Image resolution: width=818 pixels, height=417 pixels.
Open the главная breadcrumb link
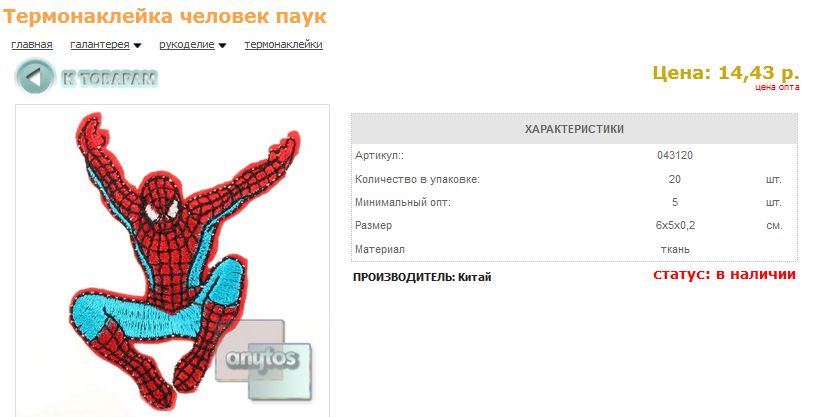point(32,44)
